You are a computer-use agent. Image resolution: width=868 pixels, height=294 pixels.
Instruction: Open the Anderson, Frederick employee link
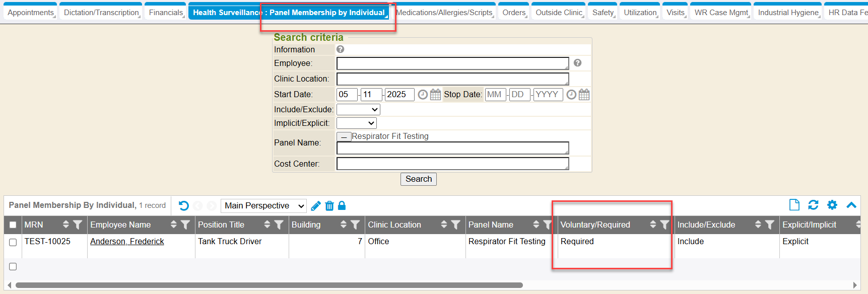point(127,242)
